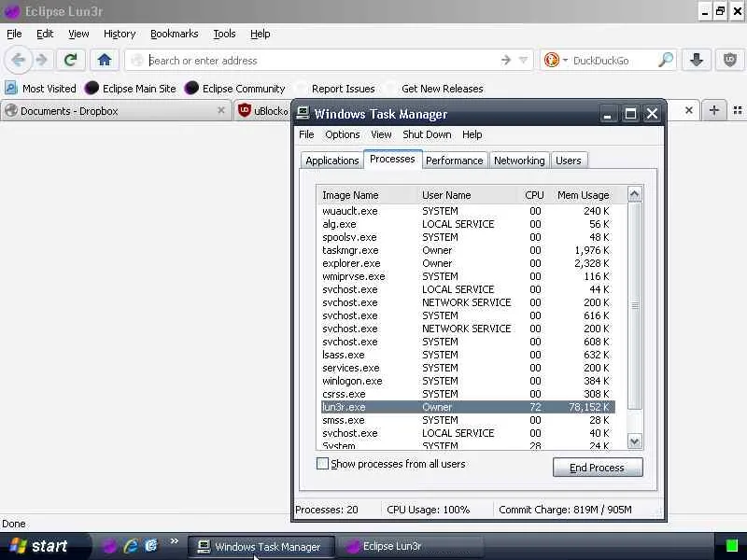Open the address bar history dropdown

pos(523,60)
